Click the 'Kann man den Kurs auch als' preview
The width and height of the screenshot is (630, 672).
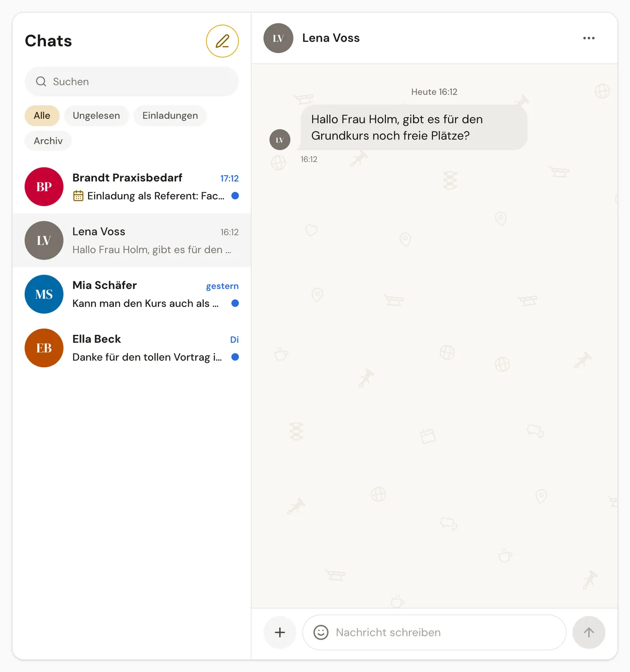[145, 303]
